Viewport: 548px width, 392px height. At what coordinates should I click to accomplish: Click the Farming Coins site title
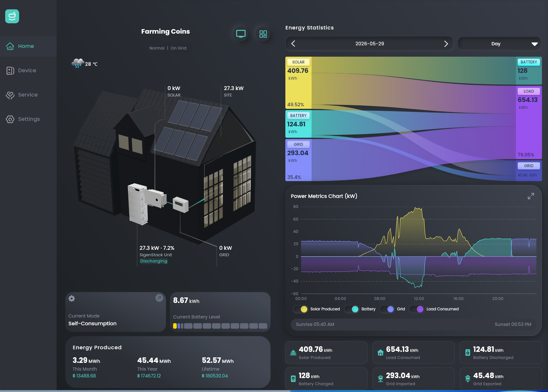click(x=165, y=32)
